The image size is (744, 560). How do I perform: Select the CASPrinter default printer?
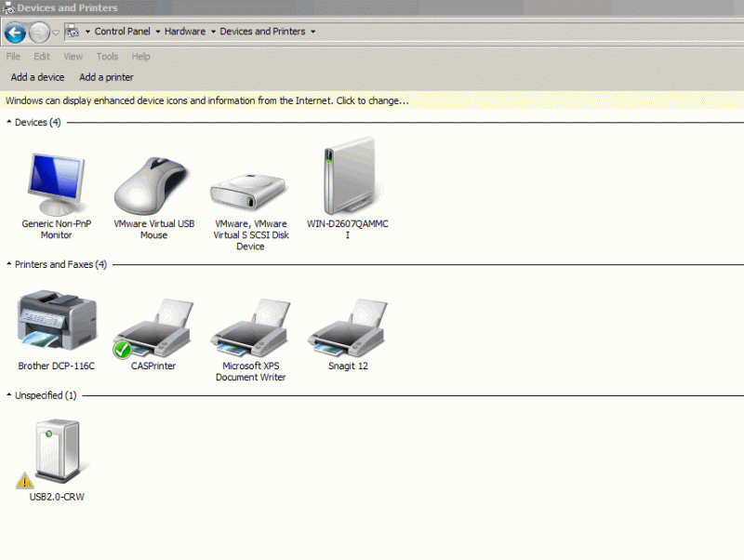tap(153, 326)
